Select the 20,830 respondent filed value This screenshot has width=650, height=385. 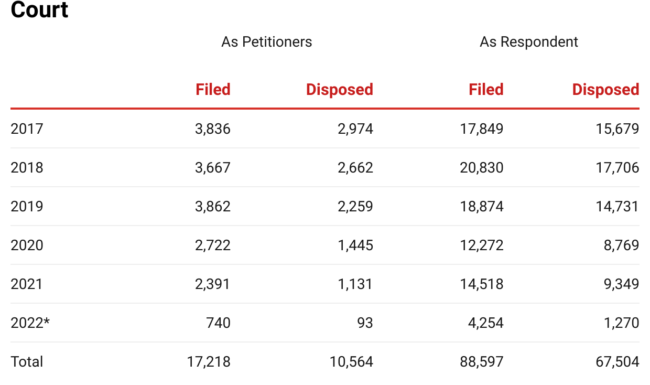481,168
